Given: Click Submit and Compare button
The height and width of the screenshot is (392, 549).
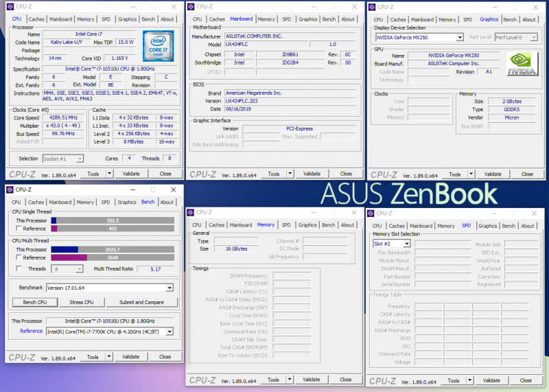Looking at the screenshot, I should pos(141,302).
